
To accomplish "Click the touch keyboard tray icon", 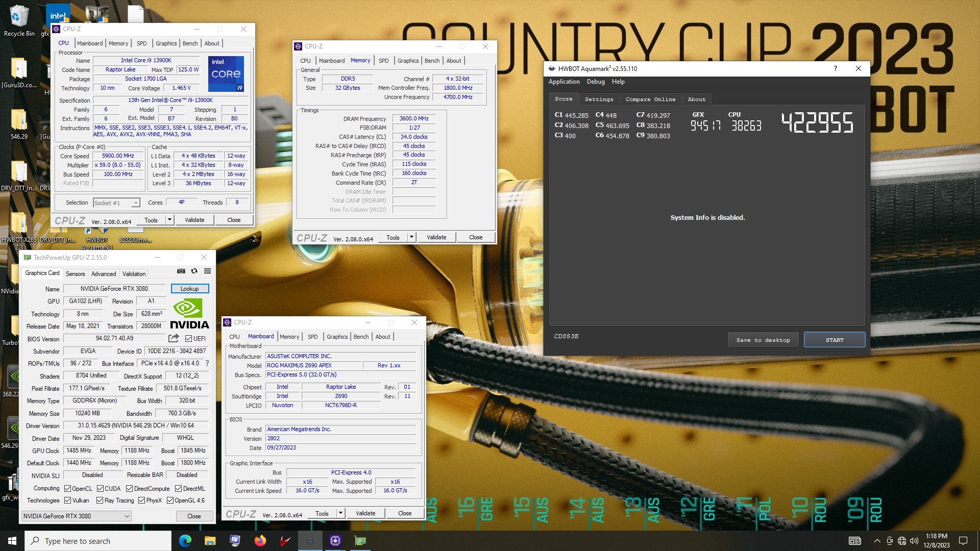I will tap(855, 541).
